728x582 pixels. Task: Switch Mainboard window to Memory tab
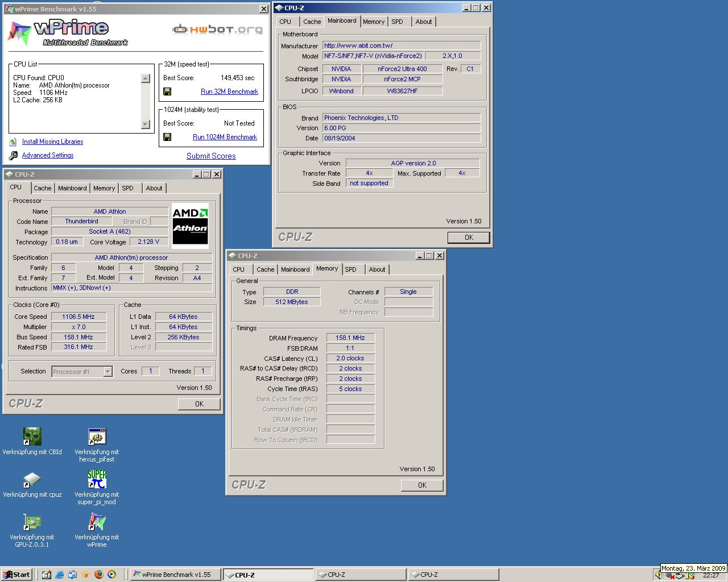(374, 22)
